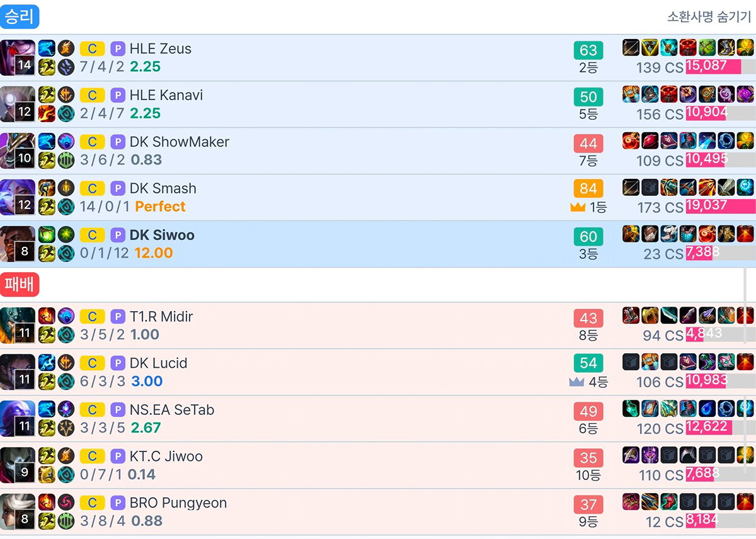
Task: Click BRO Pungyeon's Ignite spell icon
Action: click(x=47, y=502)
